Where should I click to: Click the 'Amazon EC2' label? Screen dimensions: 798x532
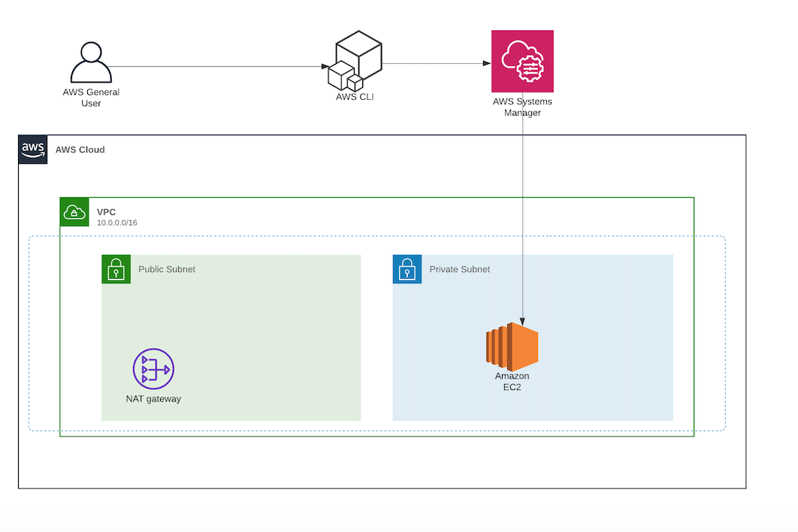point(512,381)
